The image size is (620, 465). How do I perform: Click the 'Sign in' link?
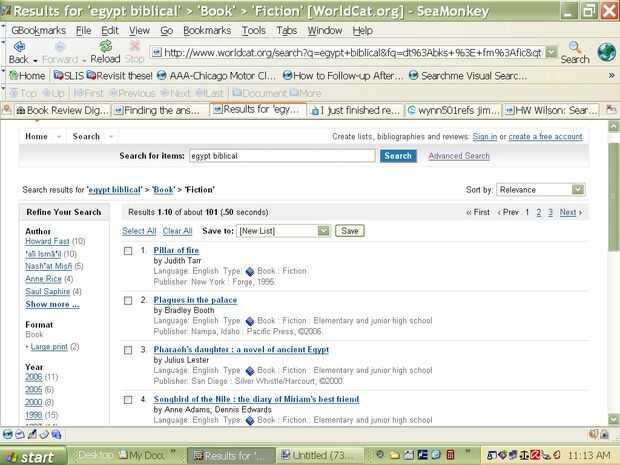(x=485, y=136)
